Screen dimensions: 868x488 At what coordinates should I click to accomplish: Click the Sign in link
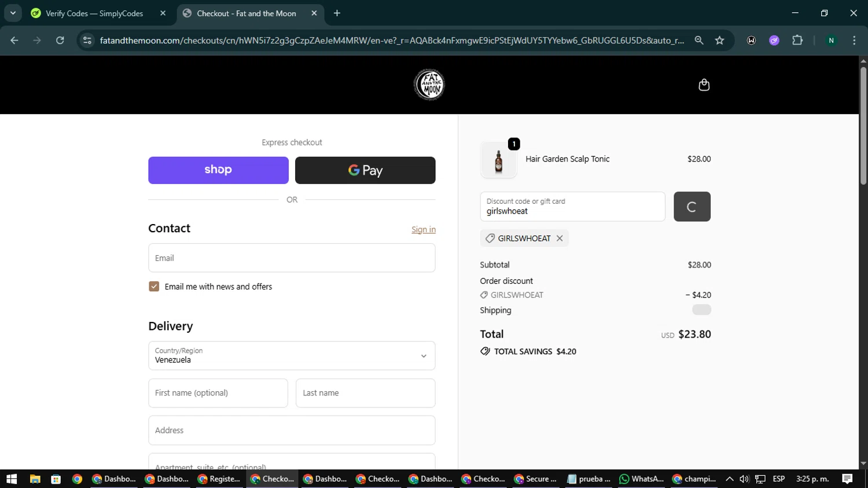(424, 230)
